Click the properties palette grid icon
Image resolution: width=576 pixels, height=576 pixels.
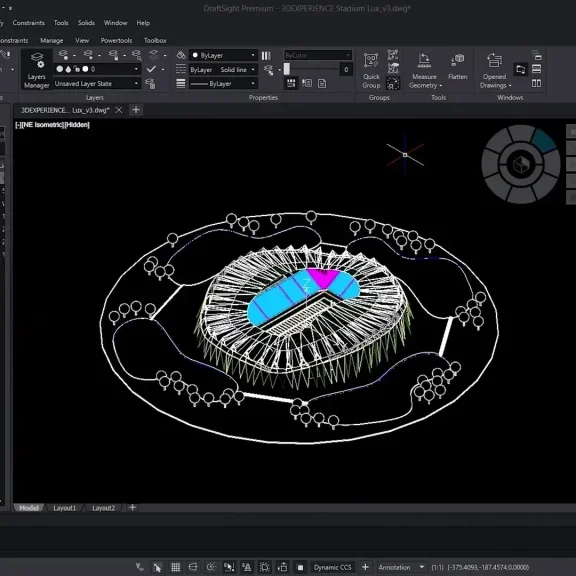click(x=291, y=83)
